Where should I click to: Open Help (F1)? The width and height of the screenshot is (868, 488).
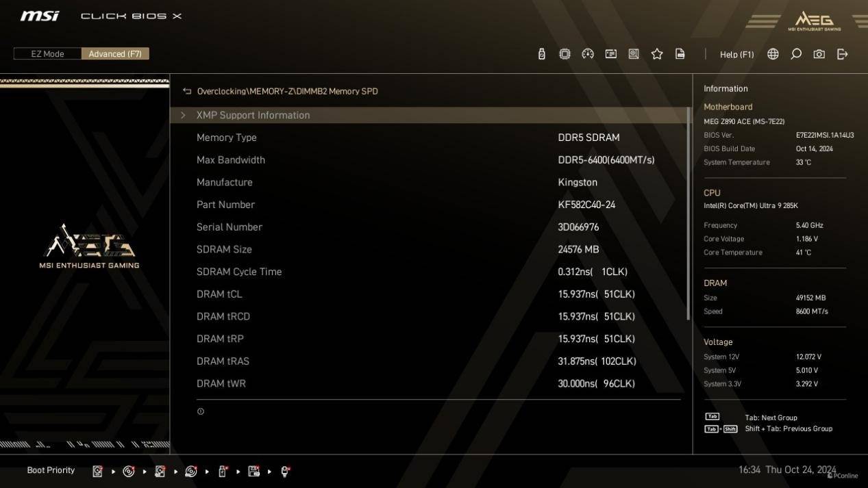click(x=736, y=54)
